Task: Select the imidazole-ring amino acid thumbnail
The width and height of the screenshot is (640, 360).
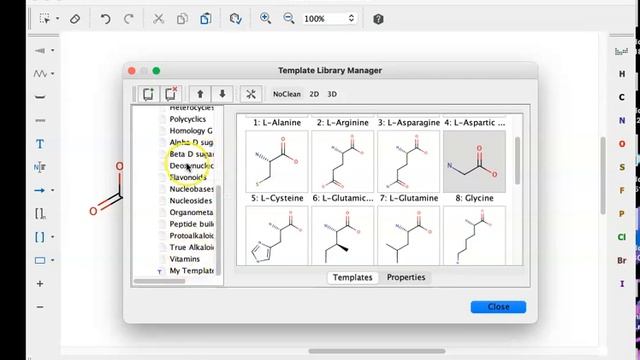Action: 277,236
